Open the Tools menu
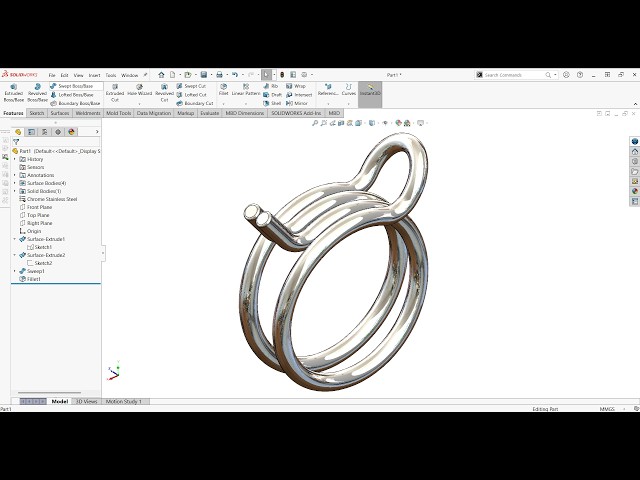The height and width of the screenshot is (480, 640). (x=111, y=75)
